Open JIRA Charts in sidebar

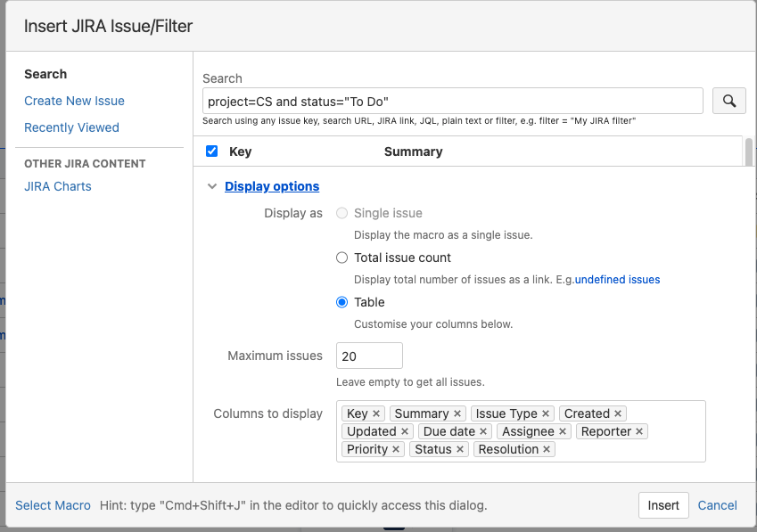tap(57, 186)
